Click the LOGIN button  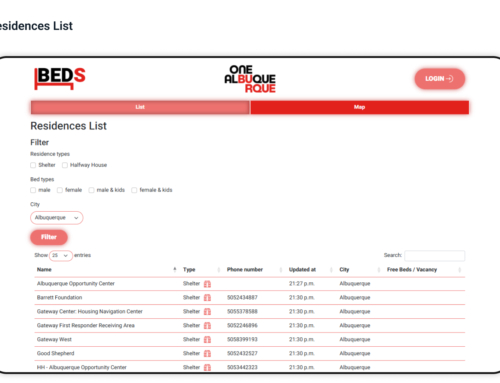[x=440, y=79]
